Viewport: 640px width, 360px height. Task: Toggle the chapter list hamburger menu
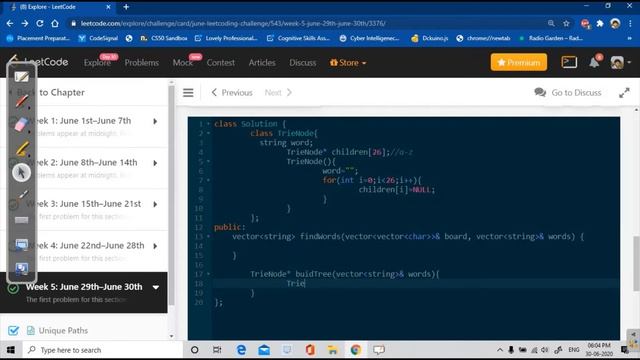coord(188,93)
